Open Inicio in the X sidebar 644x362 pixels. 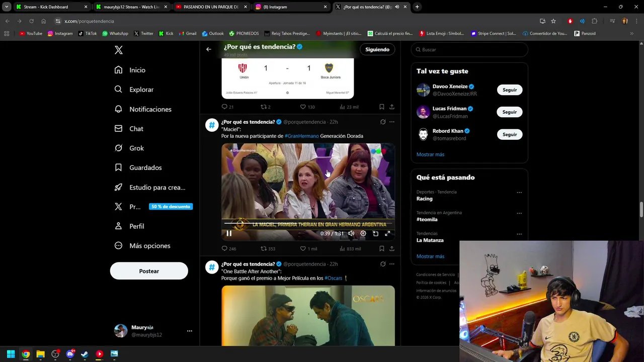130,70
